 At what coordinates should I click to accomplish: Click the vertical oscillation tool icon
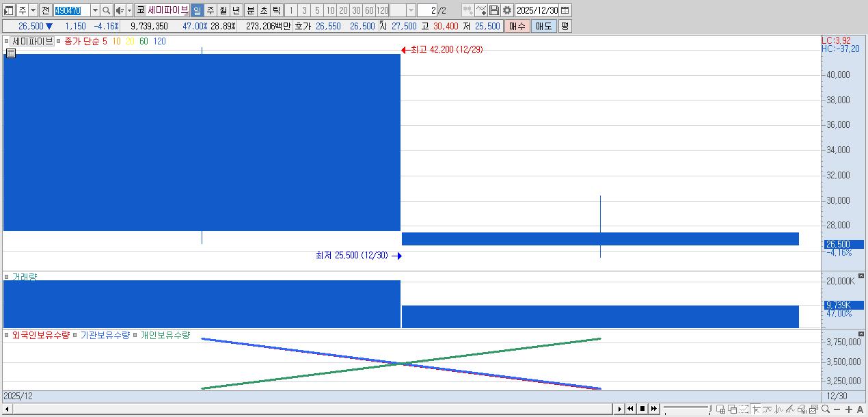(779, 409)
